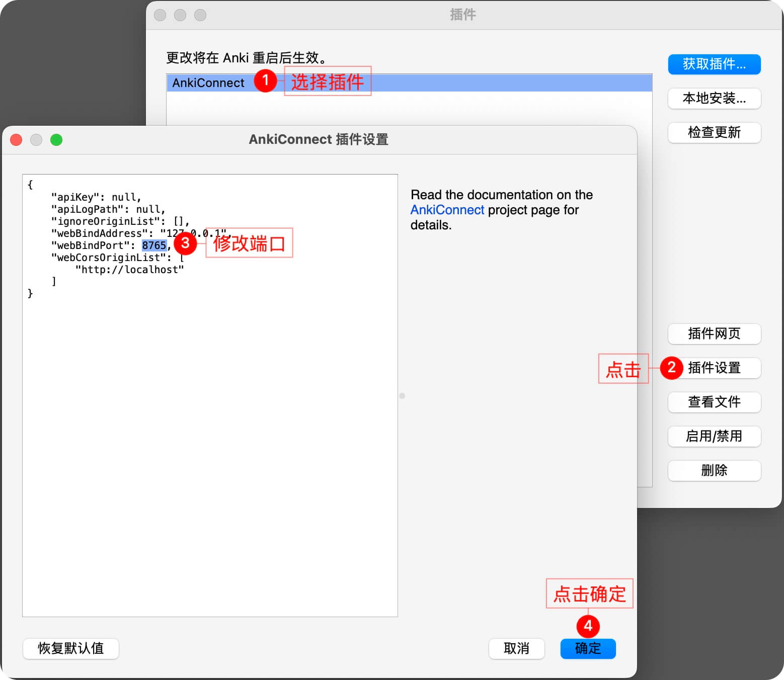784x680 pixels.
Task: Click the 获取插件... button
Action: [714, 64]
